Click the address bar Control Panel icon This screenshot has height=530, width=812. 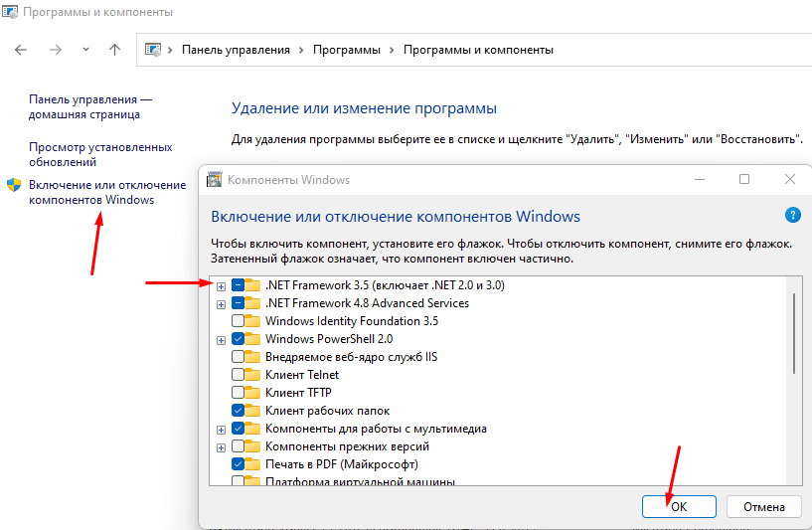(153, 50)
